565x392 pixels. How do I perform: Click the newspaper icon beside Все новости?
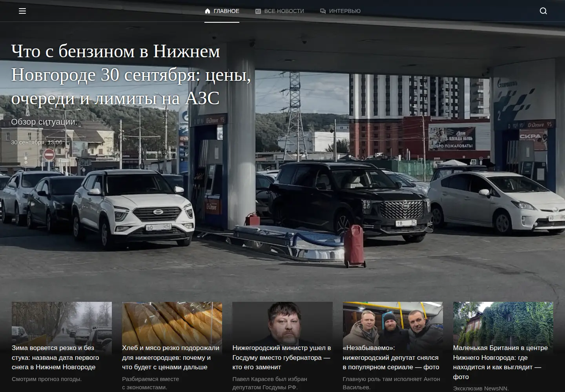click(x=258, y=11)
